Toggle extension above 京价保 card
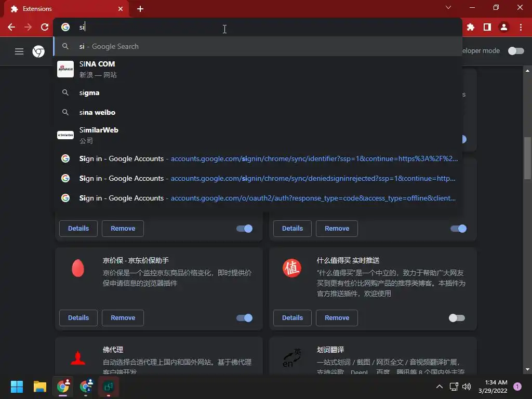The width and height of the screenshot is (532, 399). 244,229
